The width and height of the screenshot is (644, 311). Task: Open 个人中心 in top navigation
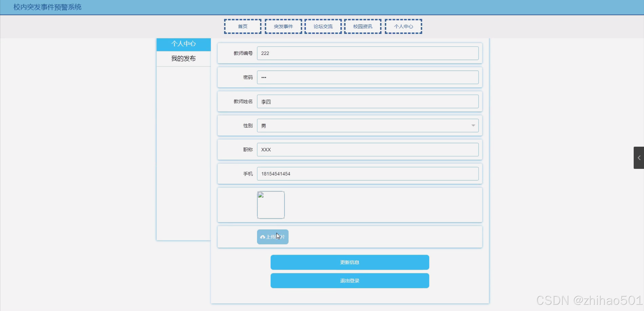coord(403,26)
